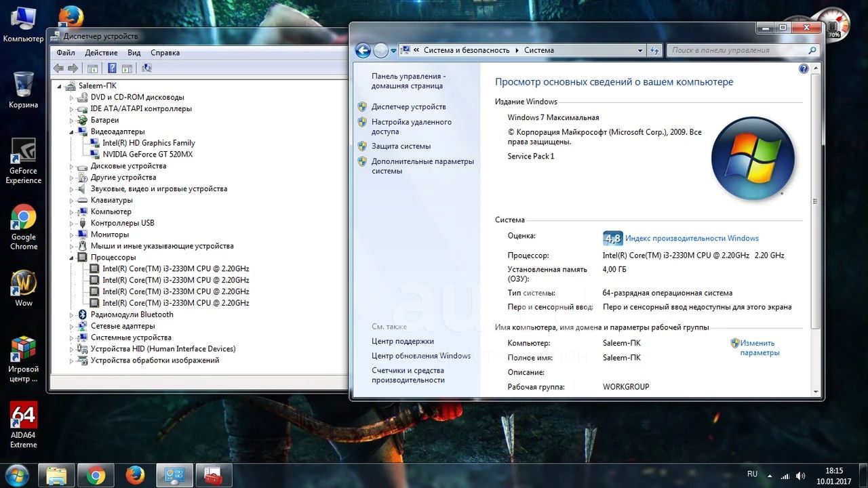Viewport: 868px width, 488px height.
Task: Click Система breadcrumb in address bar
Action: pos(539,50)
